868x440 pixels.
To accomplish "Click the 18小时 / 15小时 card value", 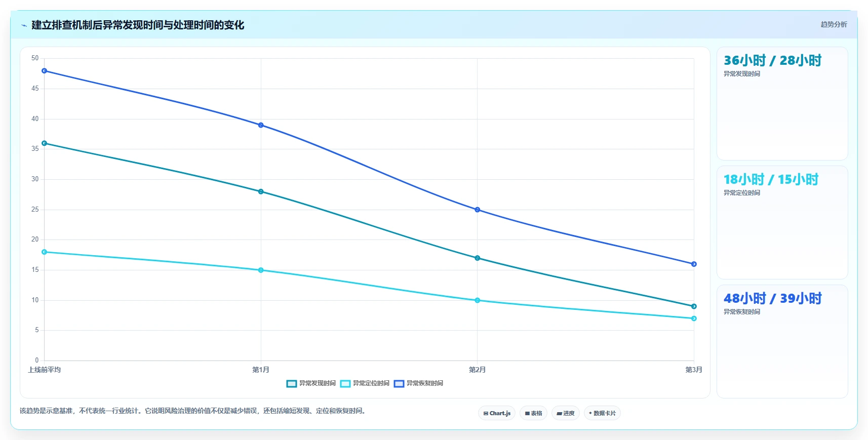I will tap(771, 180).
